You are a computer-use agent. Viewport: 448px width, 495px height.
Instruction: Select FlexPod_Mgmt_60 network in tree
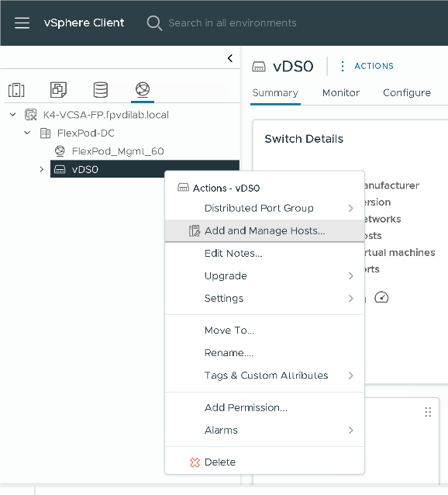point(118,151)
